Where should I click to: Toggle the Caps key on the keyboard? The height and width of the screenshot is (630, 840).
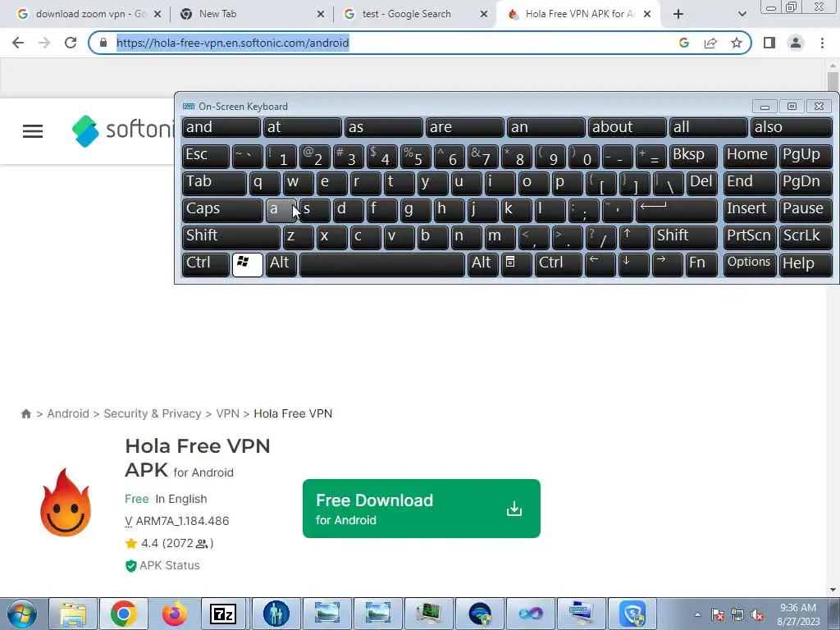pos(222,210)
